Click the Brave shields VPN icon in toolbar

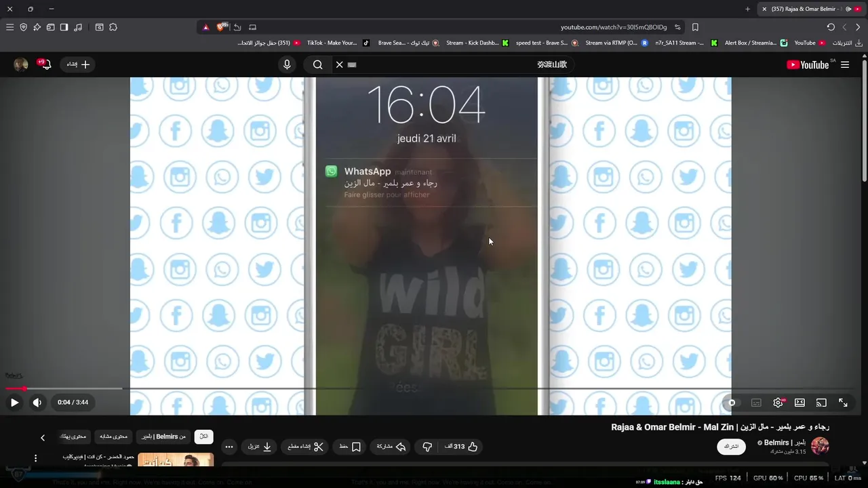[23, 27]
